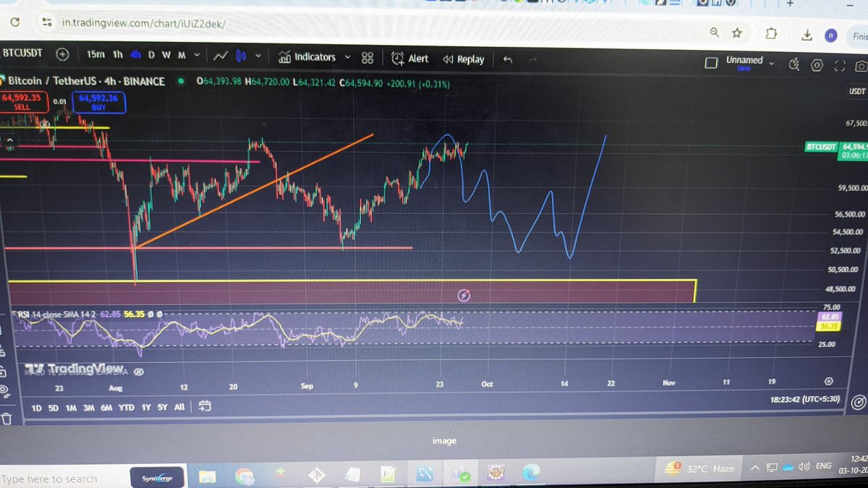Switch to the W weekly timeframe
The width and height of the screenshot is (868, 488).
pyautogui.click(x=166, y=54)
